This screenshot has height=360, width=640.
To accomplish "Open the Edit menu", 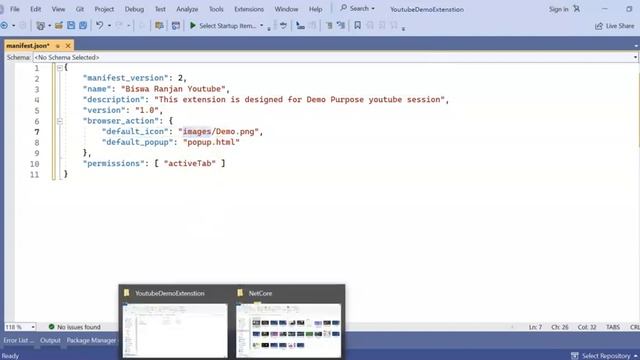I will pyautogui.click(x=36, y=9).
